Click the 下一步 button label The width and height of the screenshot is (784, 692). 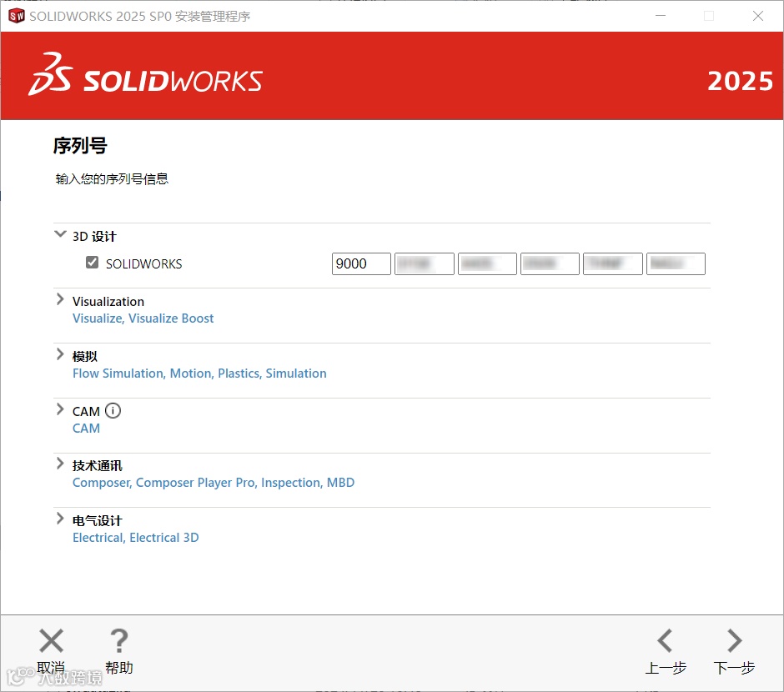click(734, 668)
